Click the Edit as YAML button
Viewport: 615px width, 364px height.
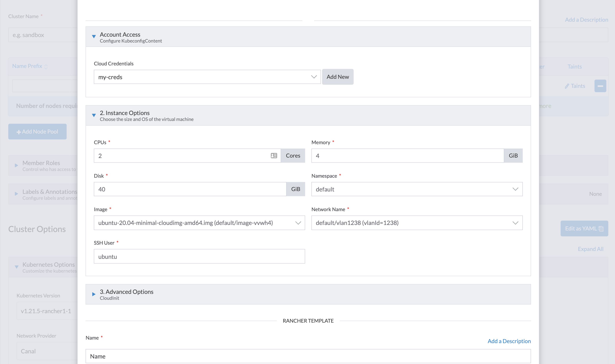pyautogui.click(x=584, y=228)
